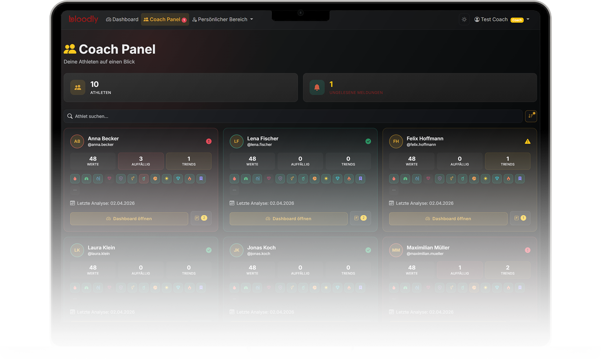This screenshot has height=364, width=601.
Task: Open the unread notifications bell card
Action: [x=420, y=88]
